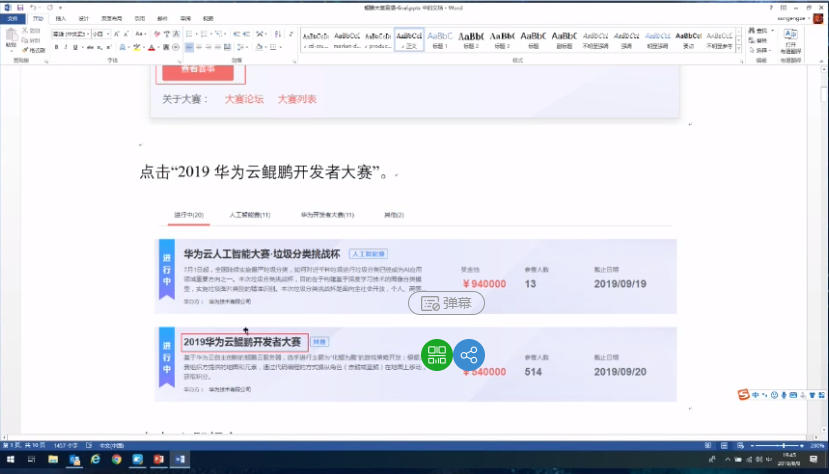Click the Format Painter brush
This screenshot has width=829, height=474.
click(x=26, y=50)
